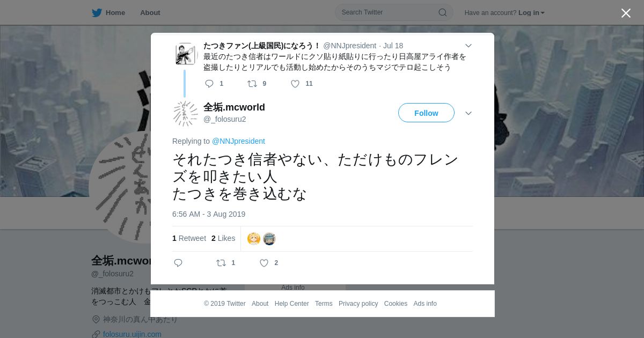
Task: Retweet the main tweet by 全垢.mcworld
Action: point(221,263)
